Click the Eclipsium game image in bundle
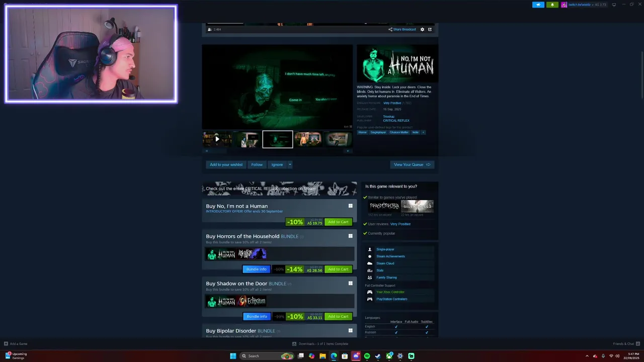Screen dimensions: 644x362 pyautogui.click(x=252, y=301)
